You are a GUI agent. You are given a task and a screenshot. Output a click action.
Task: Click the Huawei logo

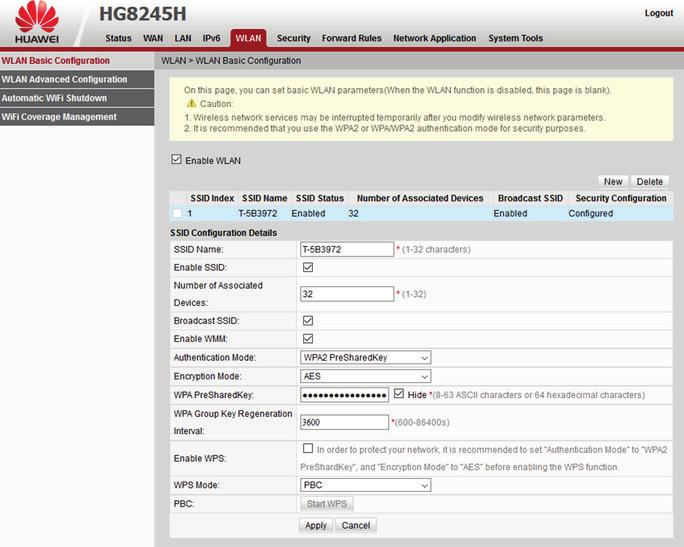(x=37, y=22)
